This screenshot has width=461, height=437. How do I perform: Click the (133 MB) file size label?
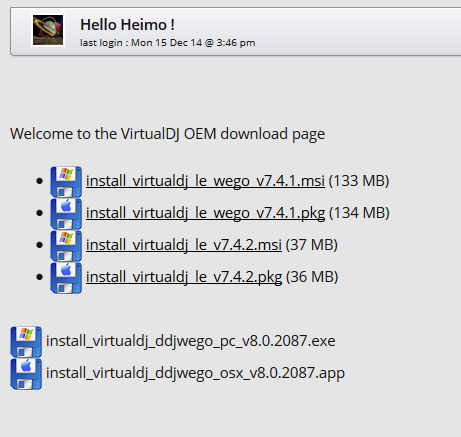click(x=359, y=181)
